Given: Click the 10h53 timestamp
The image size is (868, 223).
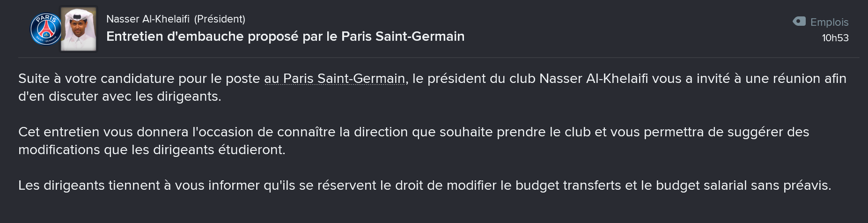Looking at the screenshot, I should click(x=835, y=38).
